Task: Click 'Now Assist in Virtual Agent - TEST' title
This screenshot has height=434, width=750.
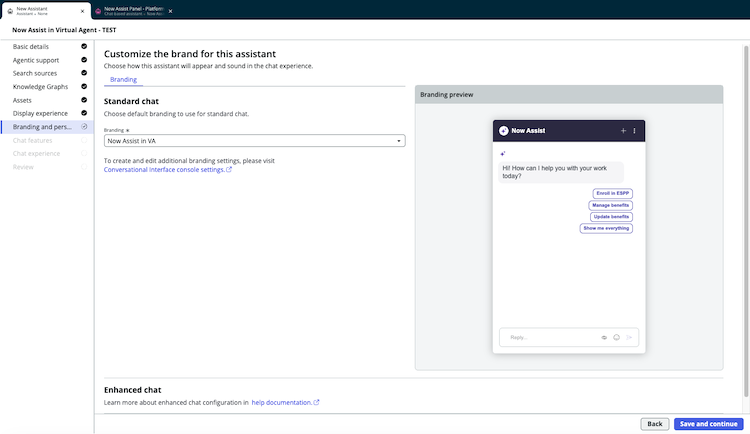Action: pos(64,30)
